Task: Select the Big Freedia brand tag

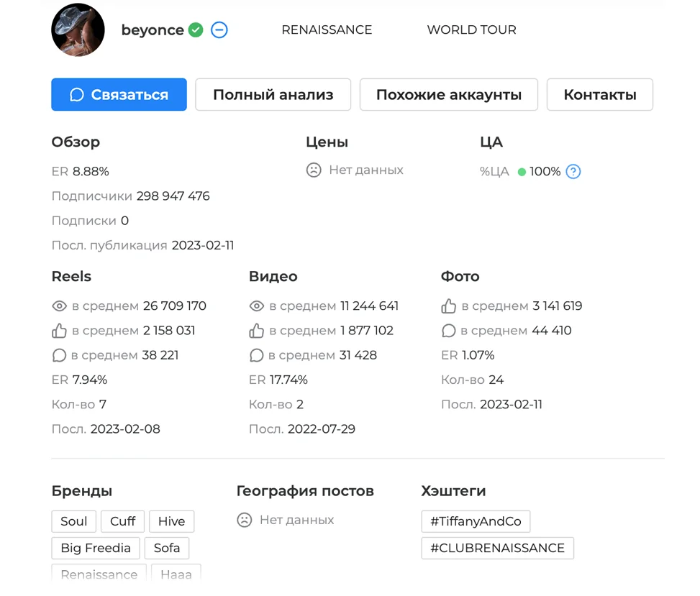Action: tap(95, 547)
